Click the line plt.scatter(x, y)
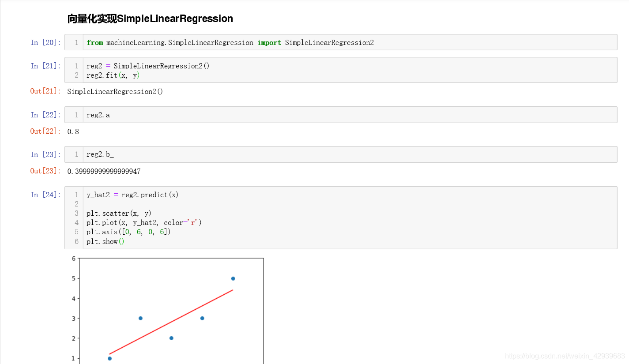The image size is (629, 364). [x=119, y=214]
